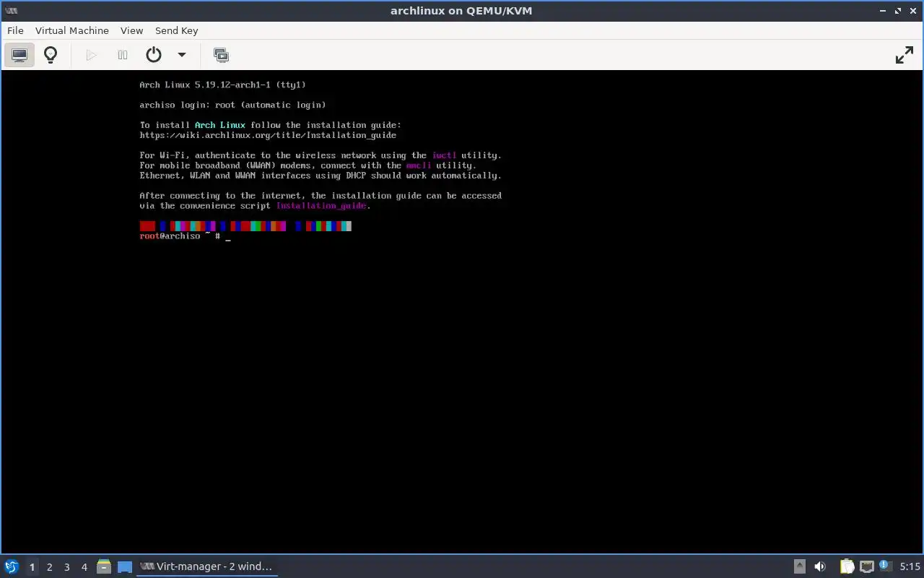Open the Lubuntu application launcher menu

[12, 566]
